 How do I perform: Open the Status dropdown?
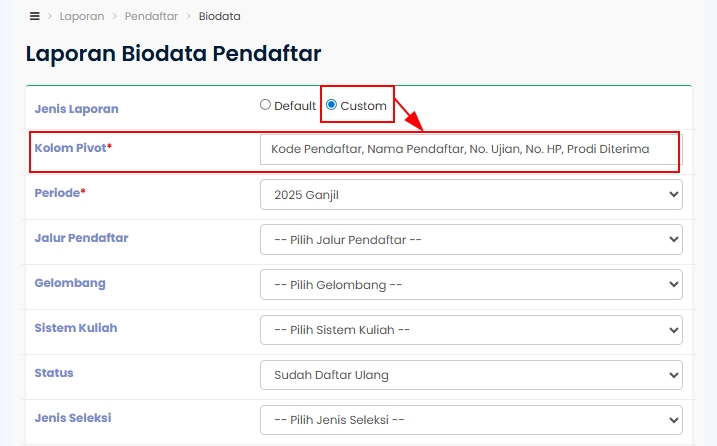point(470,375)
